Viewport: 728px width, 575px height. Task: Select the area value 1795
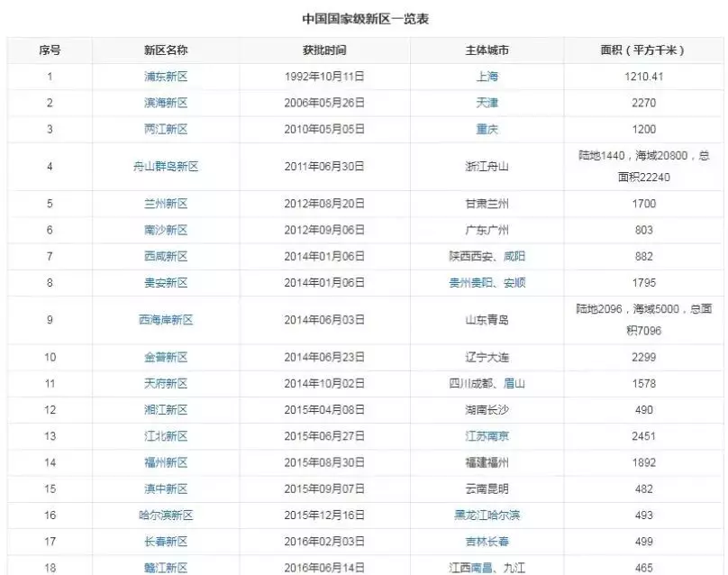pos(643,283)
